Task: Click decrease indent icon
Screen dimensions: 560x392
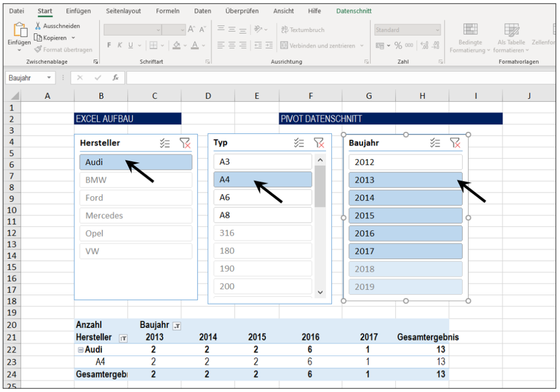Action: point(258,45)
